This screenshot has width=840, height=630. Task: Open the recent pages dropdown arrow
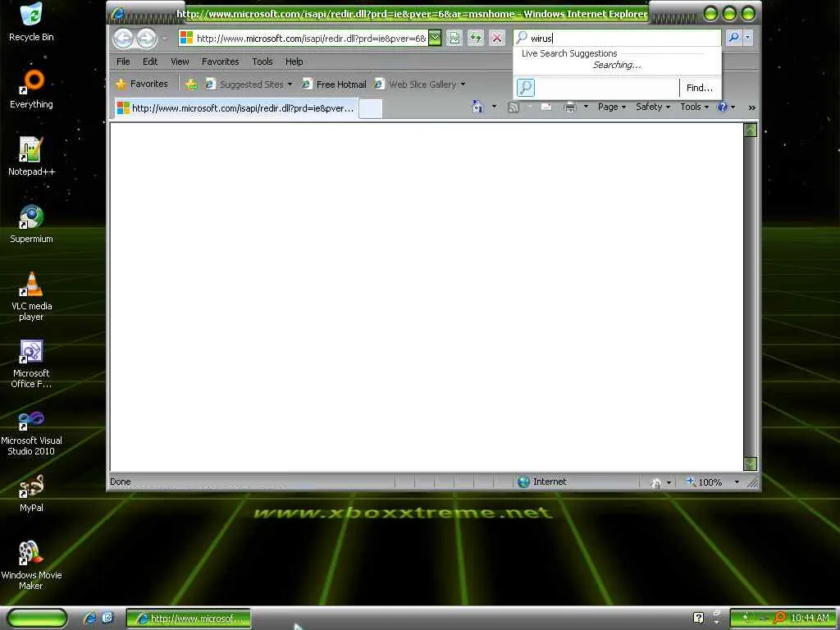164,39
